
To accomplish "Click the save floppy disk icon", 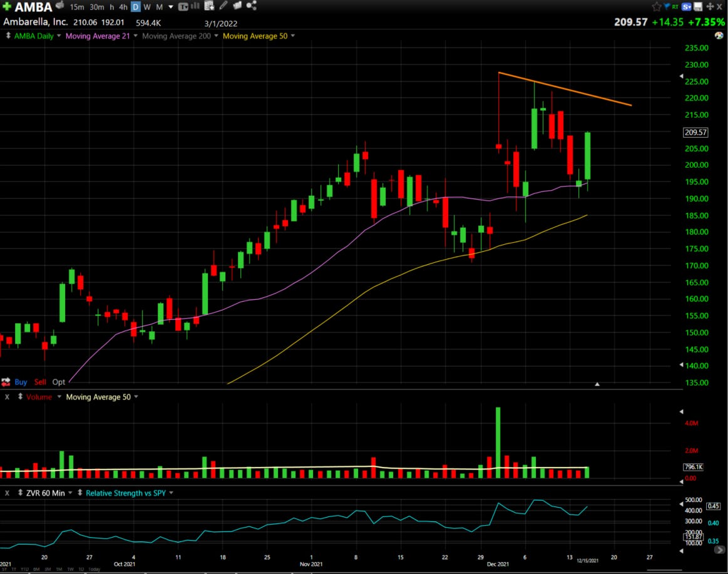I will coord(698,6).
